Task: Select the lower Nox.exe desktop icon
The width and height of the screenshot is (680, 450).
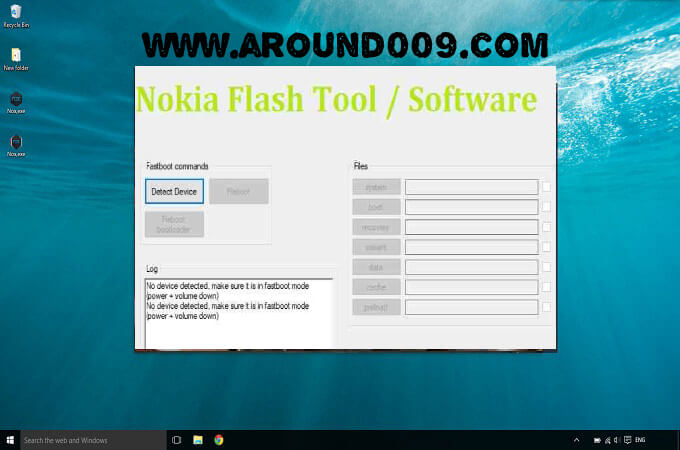Action: [x=16, y=146]
